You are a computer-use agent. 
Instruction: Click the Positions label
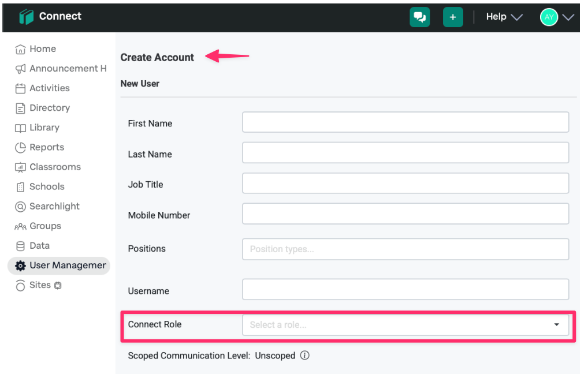point(147,249)
